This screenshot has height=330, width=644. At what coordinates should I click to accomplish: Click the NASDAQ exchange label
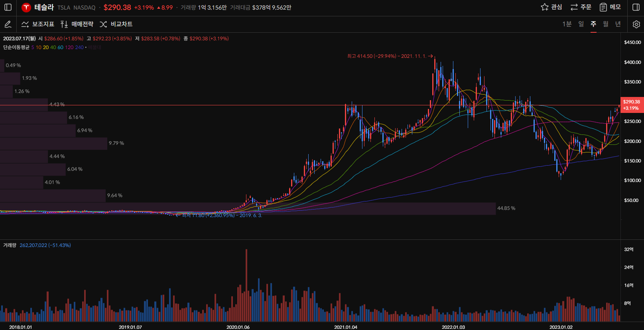(85, 8)
